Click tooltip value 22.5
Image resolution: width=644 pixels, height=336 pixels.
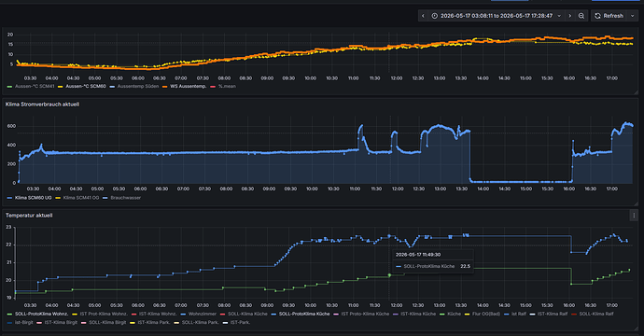(x=465, y=266)
